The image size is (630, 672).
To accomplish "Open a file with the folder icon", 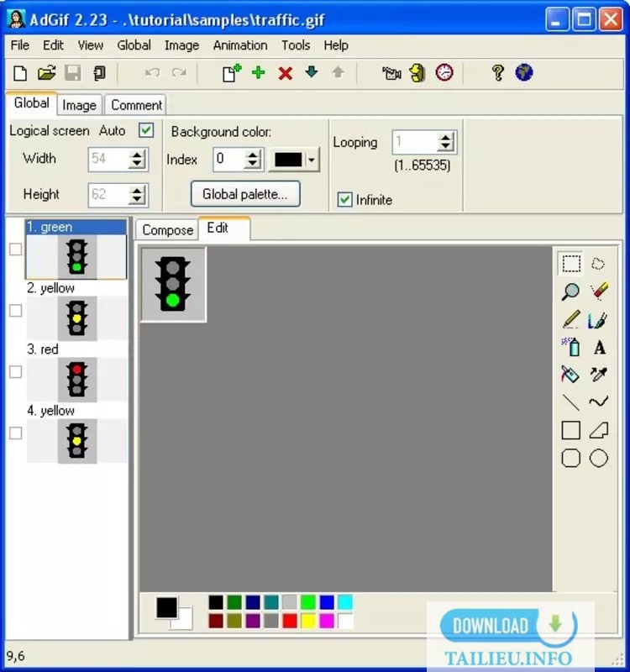I will pos(46,73).
